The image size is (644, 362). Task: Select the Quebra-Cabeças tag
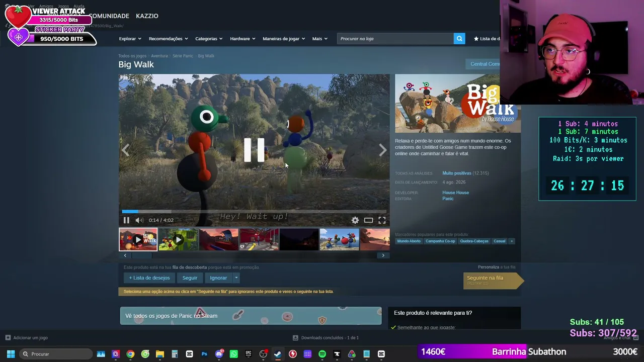point(474,241)
